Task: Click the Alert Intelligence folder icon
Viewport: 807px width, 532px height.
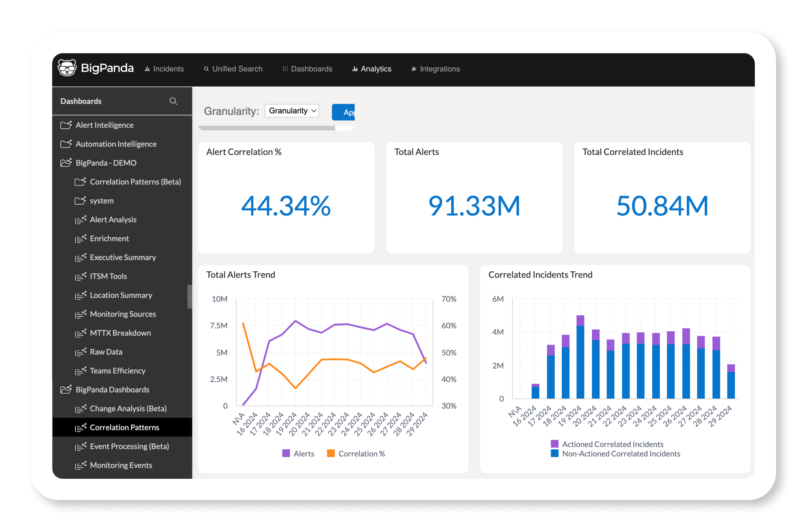Action: (66, 125)
